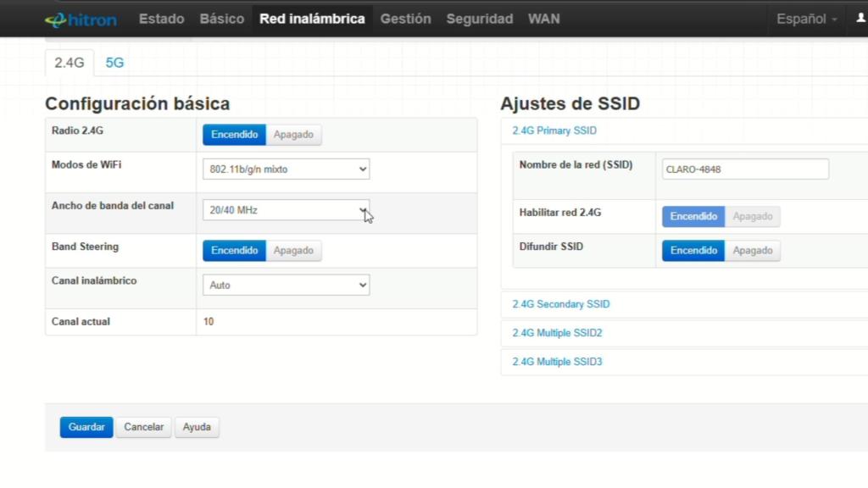This screenshot has height=488, width=868.
Task: Click the Guardar button
Action: [86, 427]
